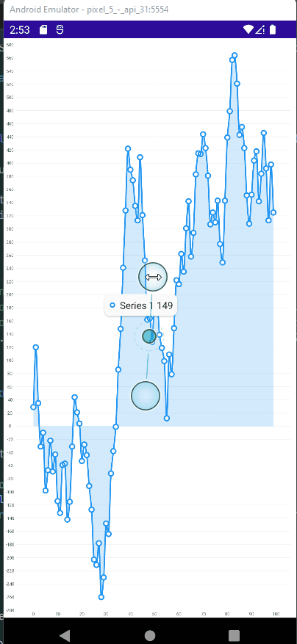
Task: Select the 422 peak point near x 39
Action: [128, 148]
